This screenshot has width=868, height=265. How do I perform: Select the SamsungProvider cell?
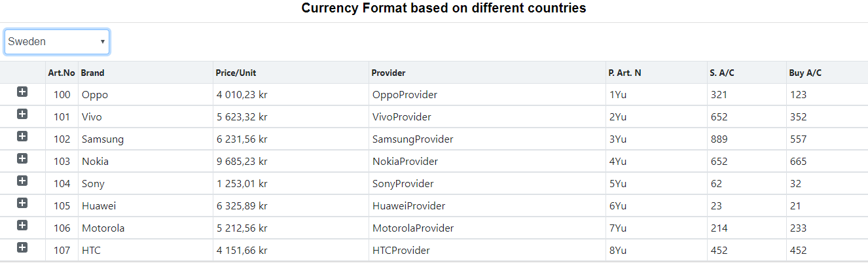click(412, 139)
